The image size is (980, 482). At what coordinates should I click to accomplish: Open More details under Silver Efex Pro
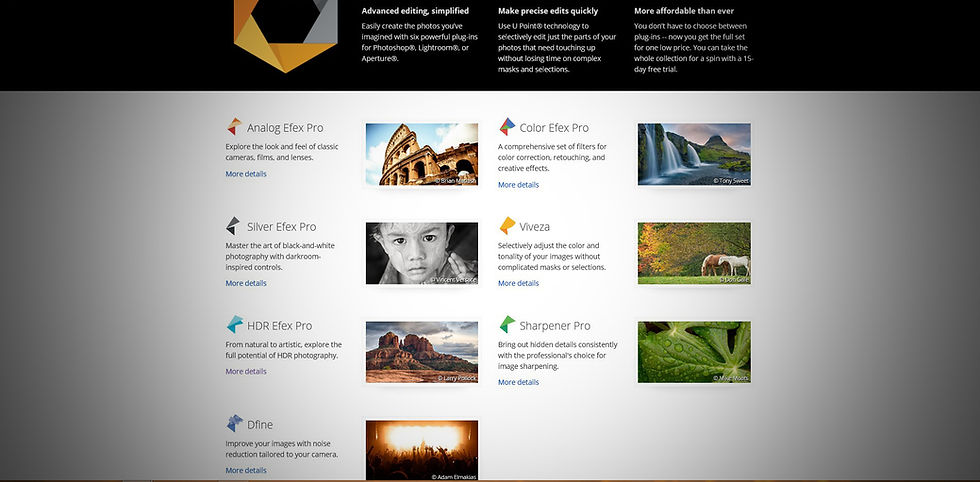tap(246, 283)
